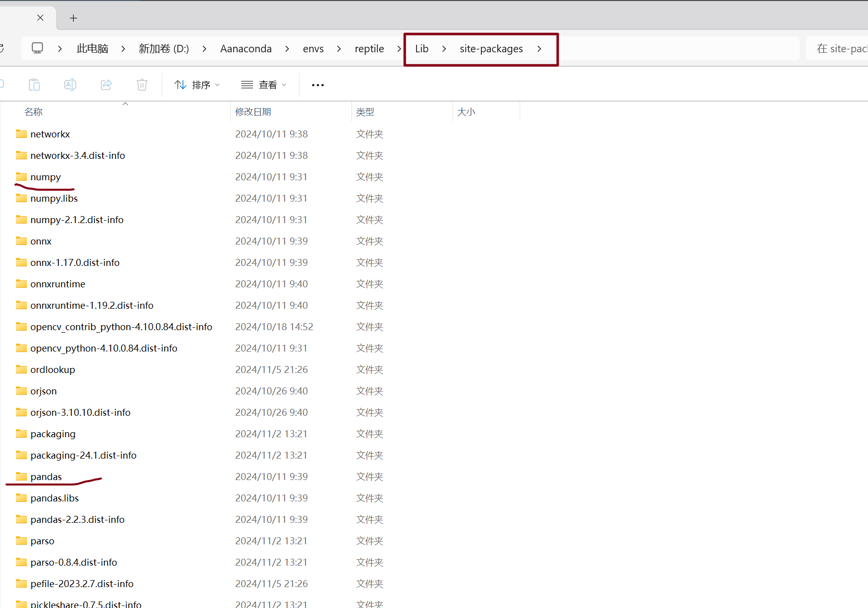Select the ordlookup folder icon
Image resolution: width=868 pixels, height=608 pixels.
[x=21, y=369]
